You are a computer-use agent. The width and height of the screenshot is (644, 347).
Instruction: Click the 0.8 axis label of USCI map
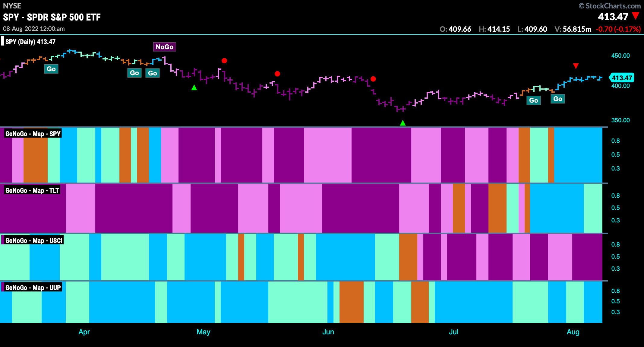(x=615, y=244)
